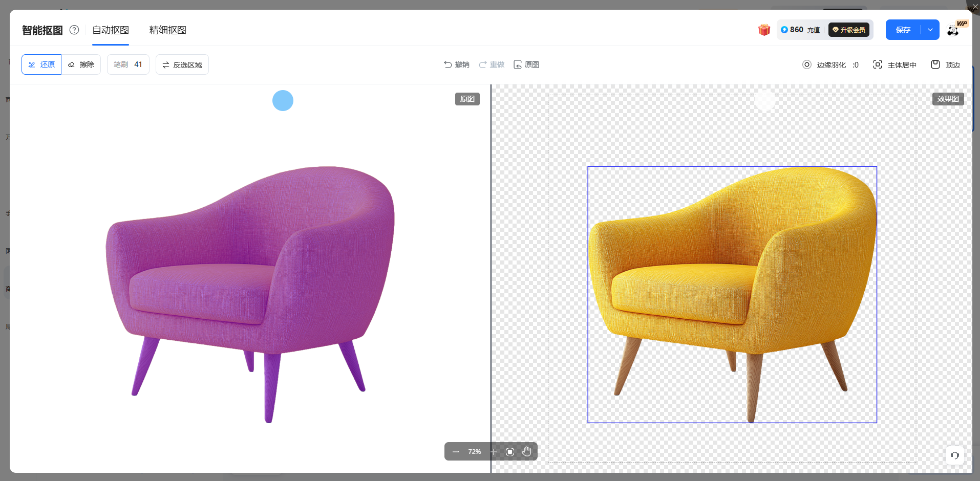Select the hand pan tool
The height and width of the screenshot is (481, 980).
(x=527, y=451)
